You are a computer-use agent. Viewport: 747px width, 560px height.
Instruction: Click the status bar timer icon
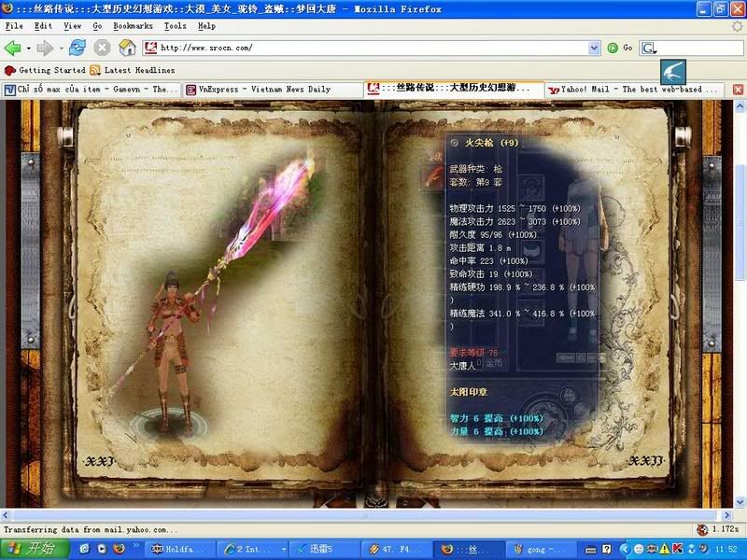point(702,529)
